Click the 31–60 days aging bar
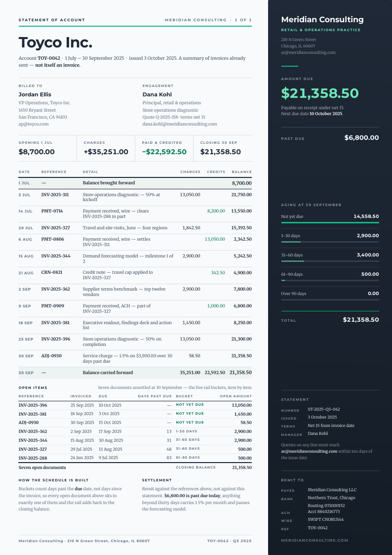The width and height of the screenshot is (392, 555). 330,261
